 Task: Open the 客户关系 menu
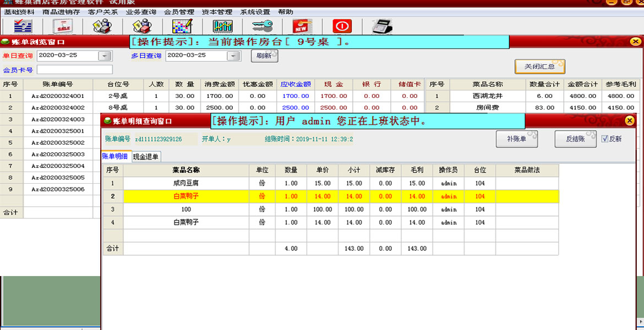tap(103, 12)
